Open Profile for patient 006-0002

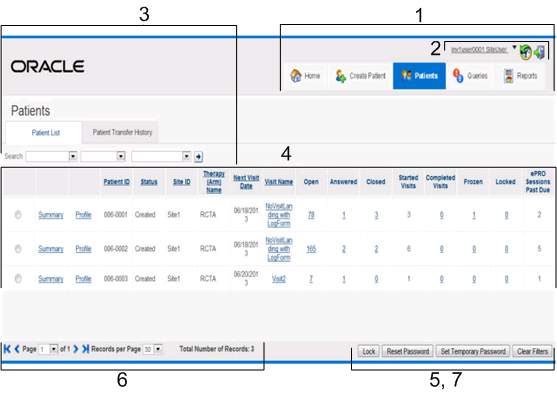click(x=83, y=249)
